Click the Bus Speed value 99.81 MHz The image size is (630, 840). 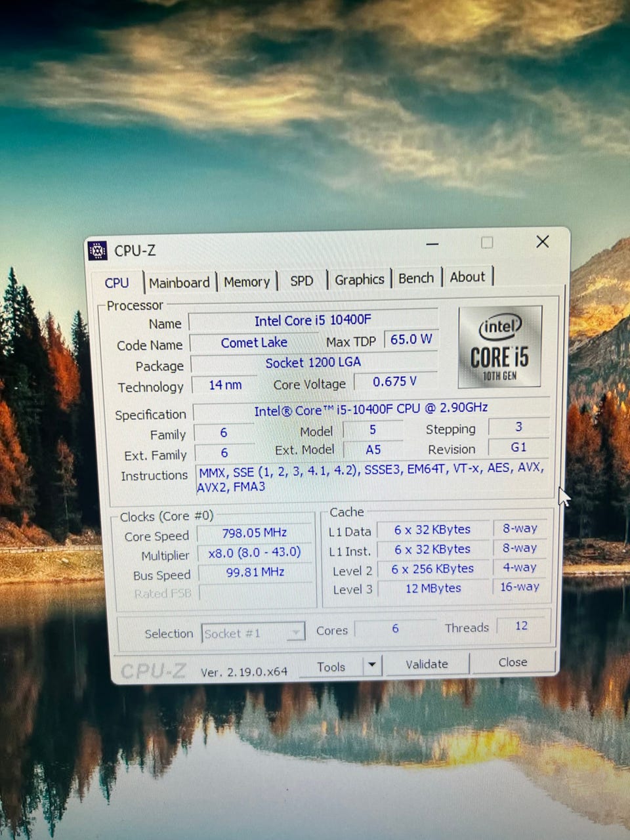pyautogui.click(x=255, y=572)
